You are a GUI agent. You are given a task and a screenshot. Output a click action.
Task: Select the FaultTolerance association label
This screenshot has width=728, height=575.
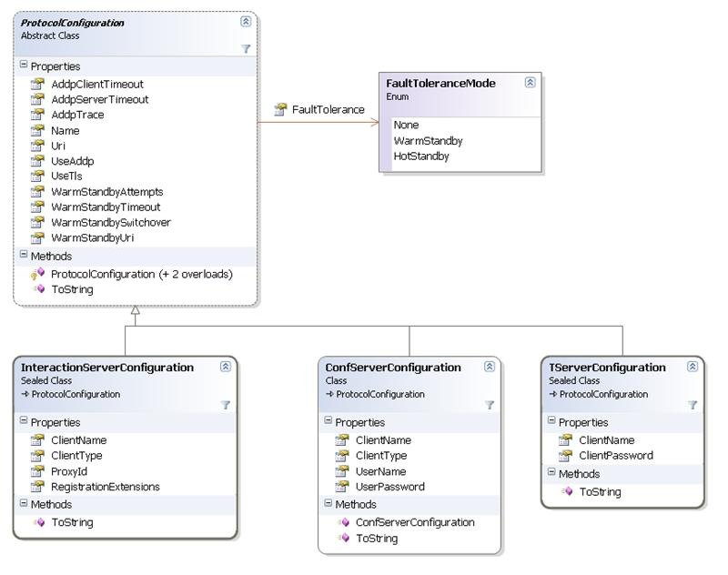[329, 109]
